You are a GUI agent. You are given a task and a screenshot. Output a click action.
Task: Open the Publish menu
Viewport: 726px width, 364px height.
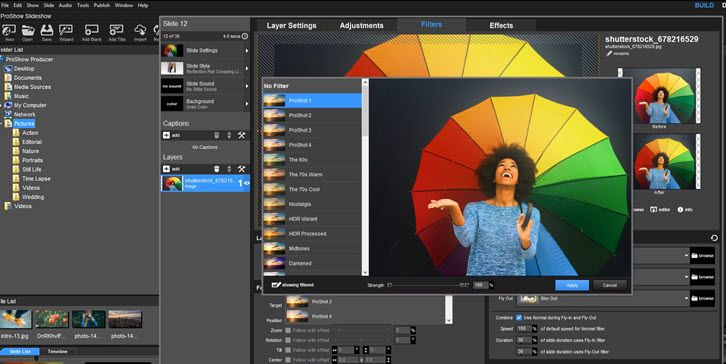point(102,5)
